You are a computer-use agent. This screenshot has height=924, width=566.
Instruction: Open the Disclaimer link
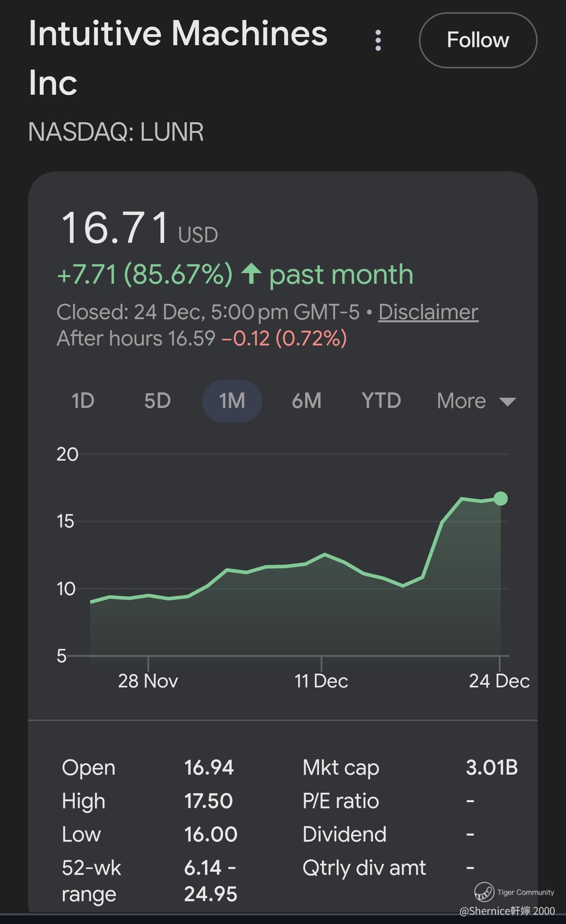point(428,312)
